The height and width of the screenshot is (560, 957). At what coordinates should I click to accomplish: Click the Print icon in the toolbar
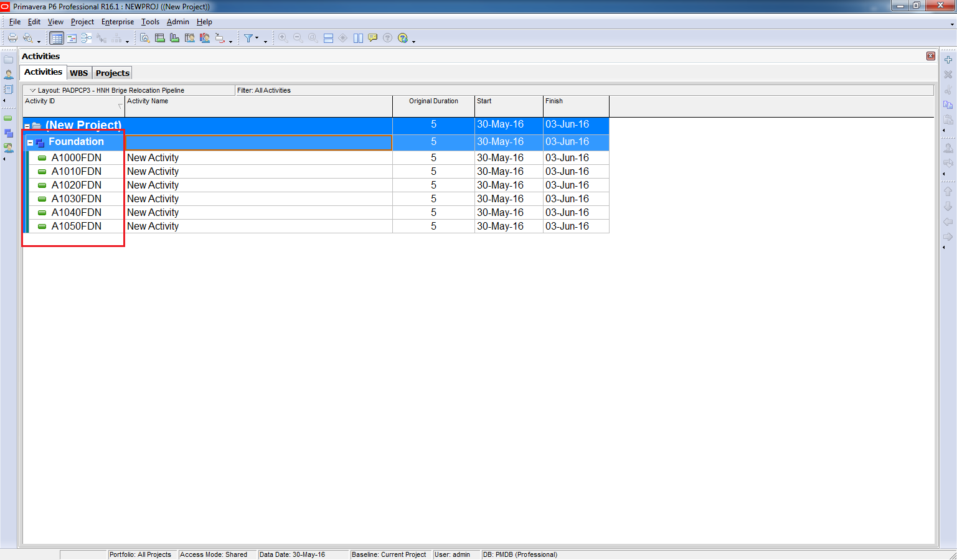point(12,38)
